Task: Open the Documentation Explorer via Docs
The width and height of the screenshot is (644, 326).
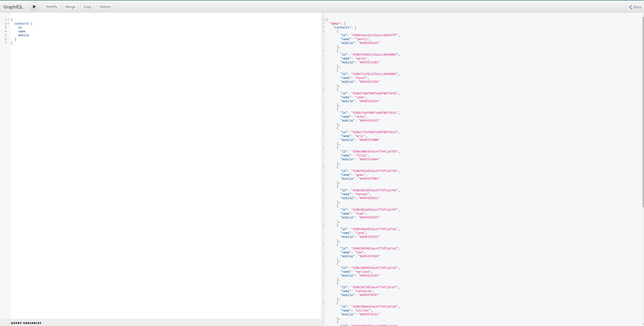Action: tap(636, 7)
